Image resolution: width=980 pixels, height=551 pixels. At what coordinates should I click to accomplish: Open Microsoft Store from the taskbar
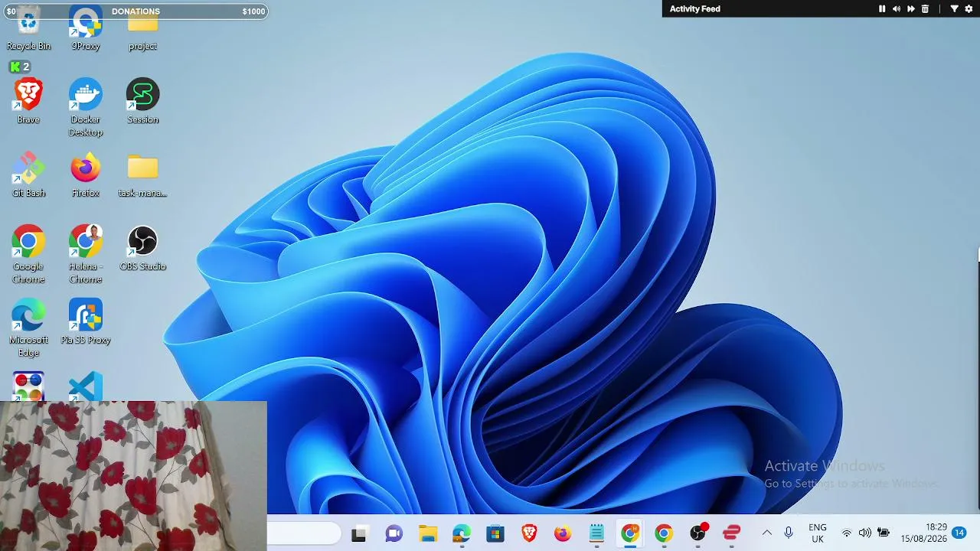495,533
